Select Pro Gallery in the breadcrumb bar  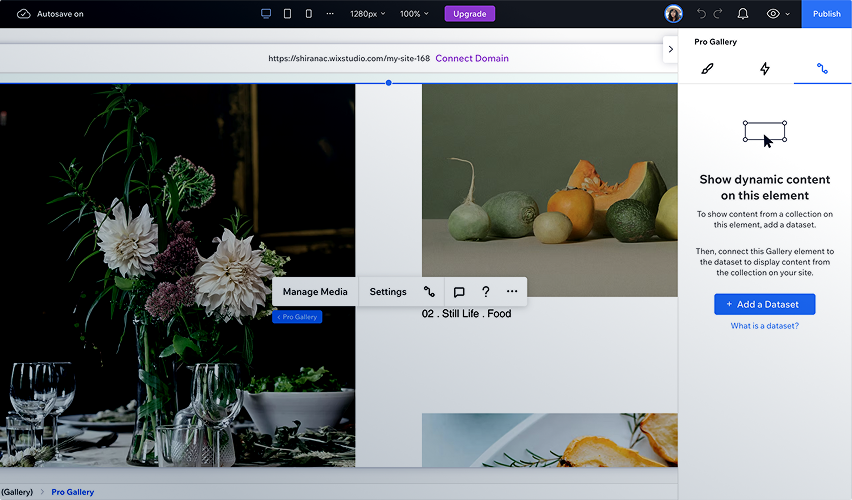pos(72,492)
